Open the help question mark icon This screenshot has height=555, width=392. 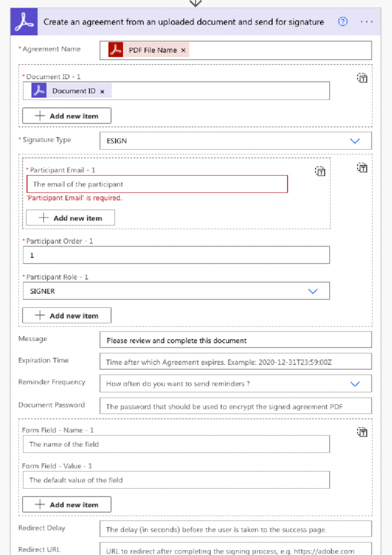[343, 22]
